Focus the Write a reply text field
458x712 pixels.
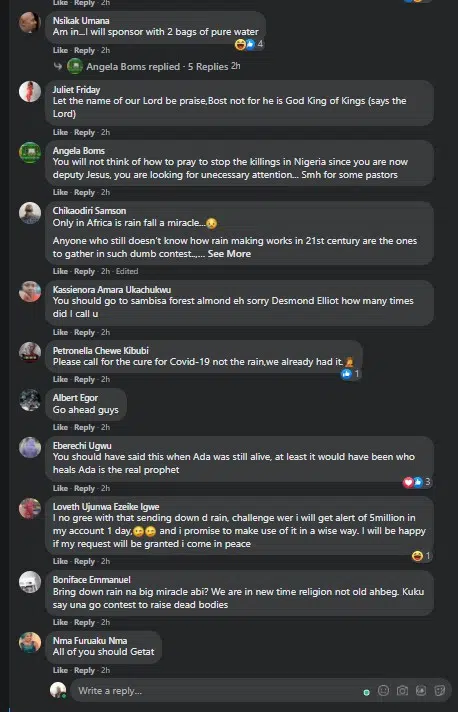[218, 691]
